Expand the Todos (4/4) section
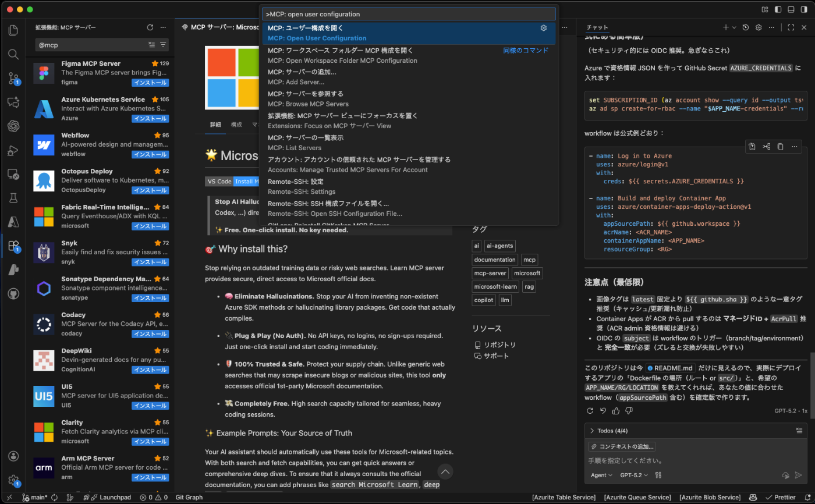Image resolution: width=815 pixels, height=504 pixels. click(609, 431)
